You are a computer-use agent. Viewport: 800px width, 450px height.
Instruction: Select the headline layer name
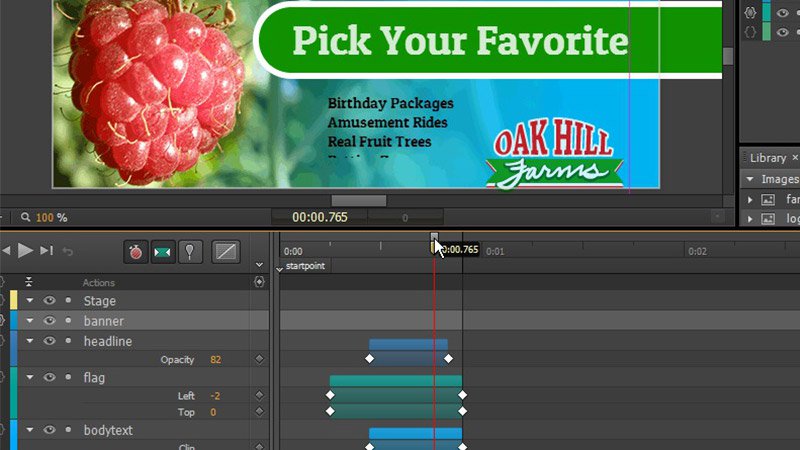click(108, 341)
